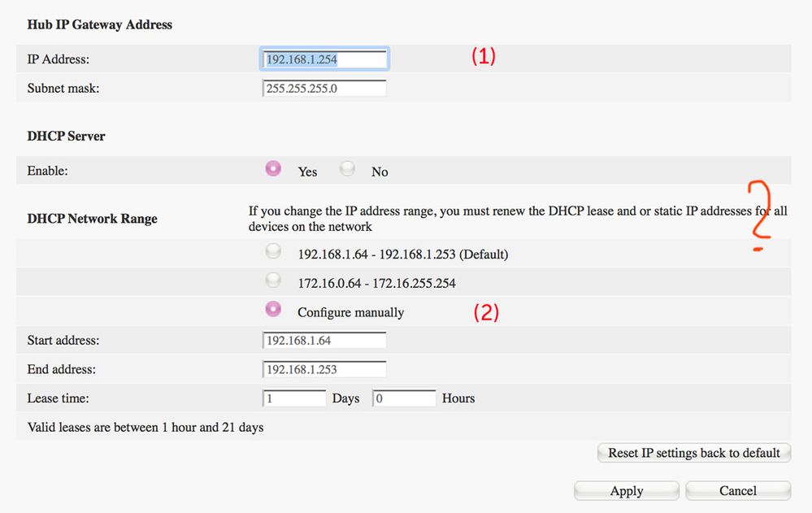Click the lease time Days field
The image size is (812, 513).
coord(293,399)
